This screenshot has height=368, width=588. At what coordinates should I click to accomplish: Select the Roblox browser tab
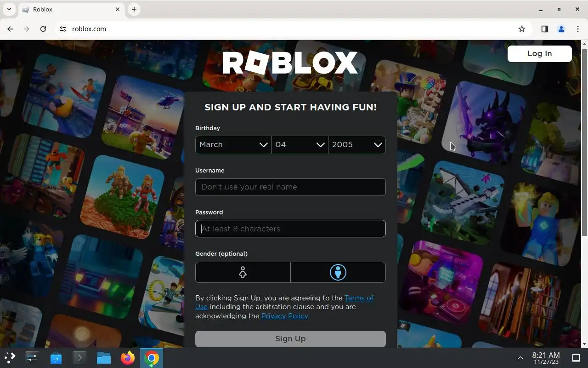pos(71,9)
